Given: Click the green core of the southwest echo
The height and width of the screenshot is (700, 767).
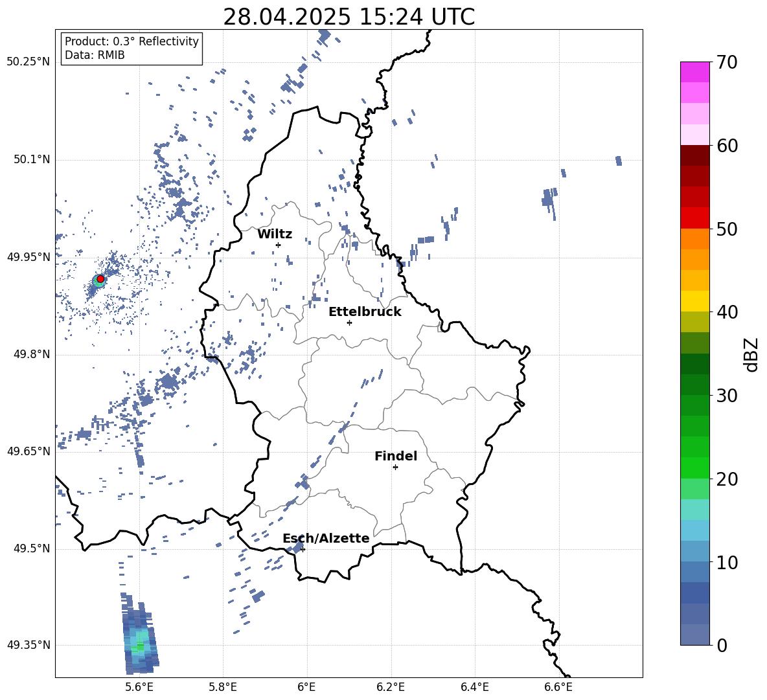Looking at the screenshot, I should coord(141,646).
